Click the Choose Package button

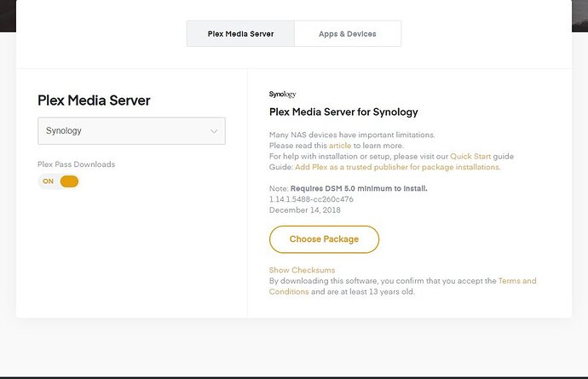pos(324,239)
